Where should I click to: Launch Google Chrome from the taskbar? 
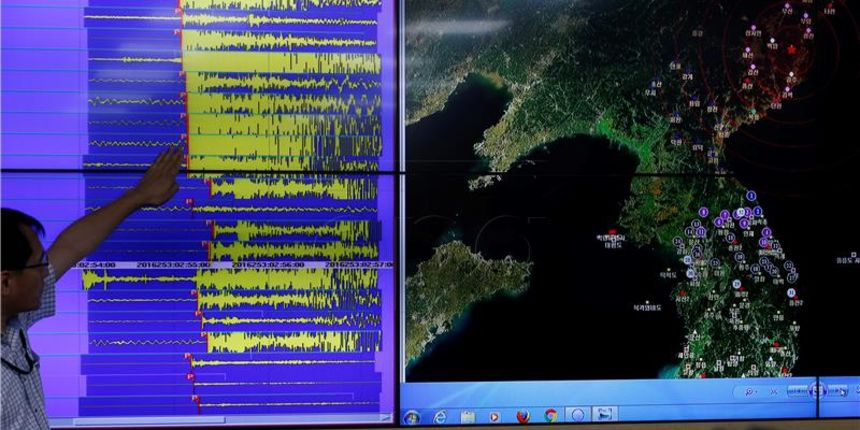[551, 415]
